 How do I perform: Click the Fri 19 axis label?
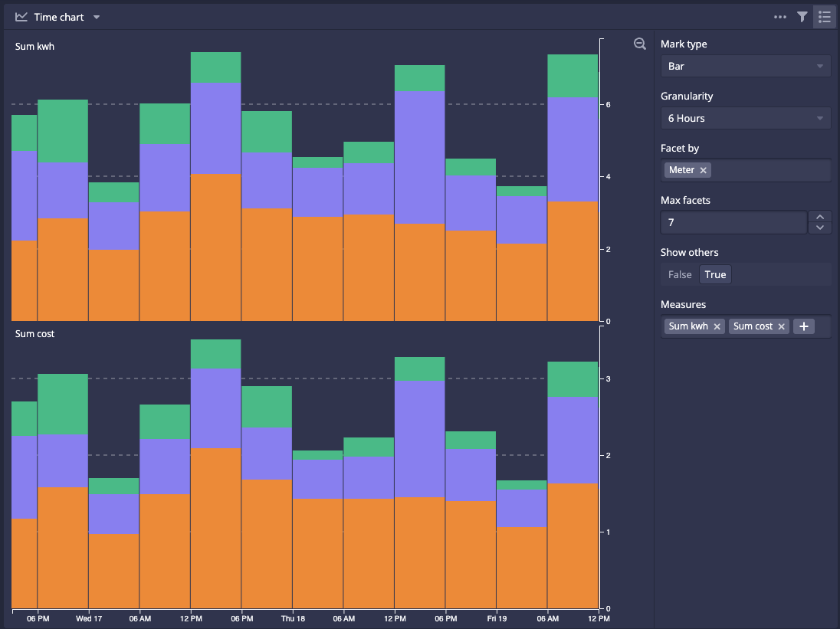coord(497,619)
